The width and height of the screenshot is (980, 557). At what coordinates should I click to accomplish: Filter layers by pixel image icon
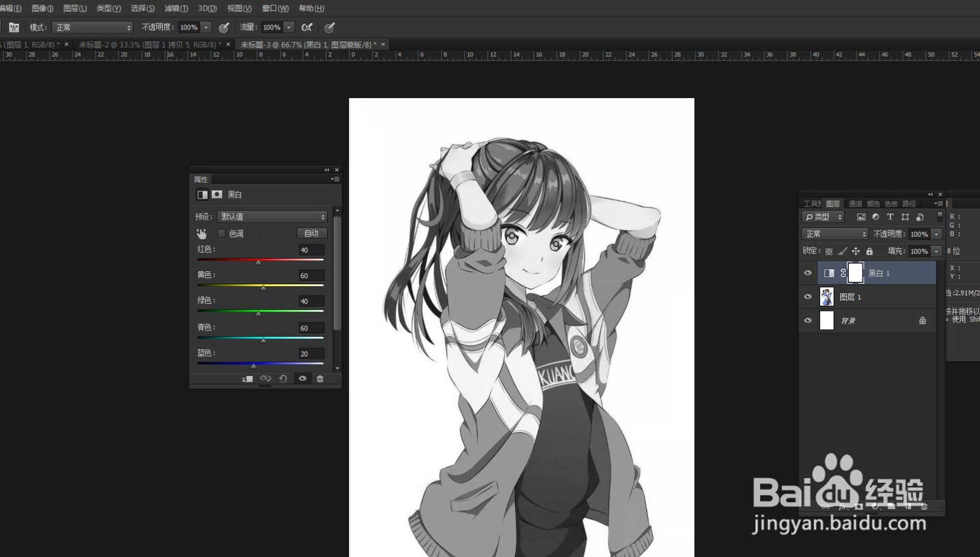coord(861,217)
